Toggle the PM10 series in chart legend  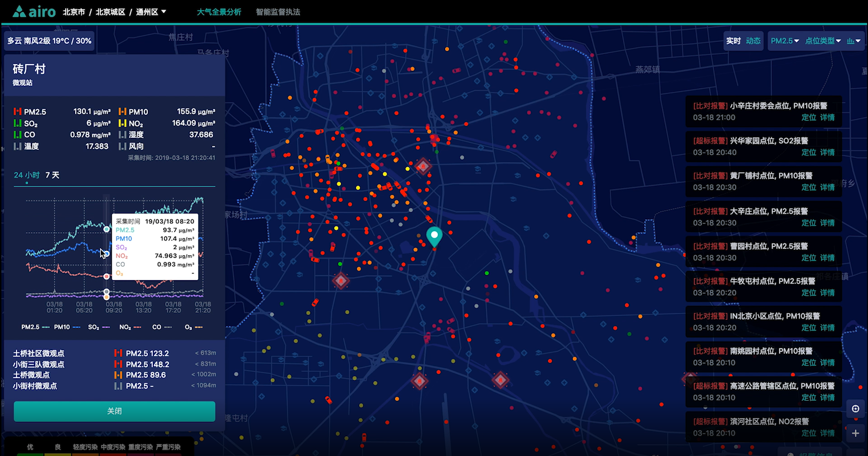click(x=67, y=327)
